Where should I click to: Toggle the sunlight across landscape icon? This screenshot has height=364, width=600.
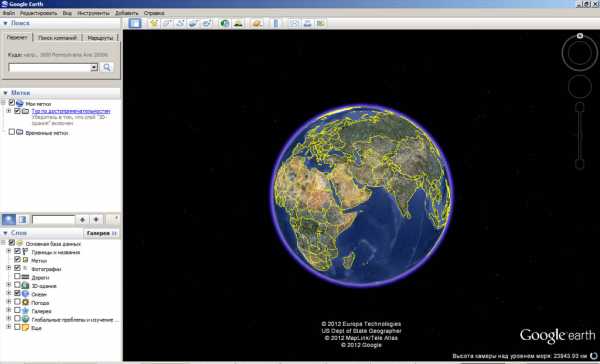click(238, 23)
